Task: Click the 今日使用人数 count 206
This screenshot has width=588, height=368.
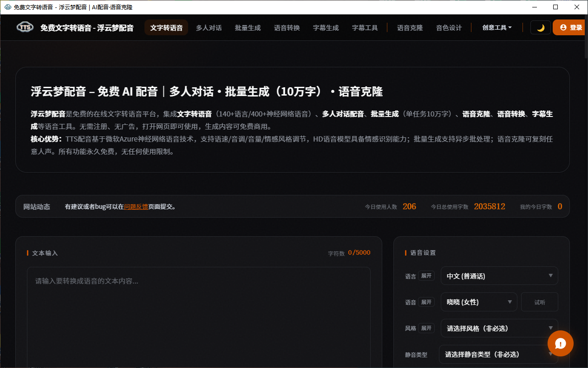Action: tap(409, 207)
